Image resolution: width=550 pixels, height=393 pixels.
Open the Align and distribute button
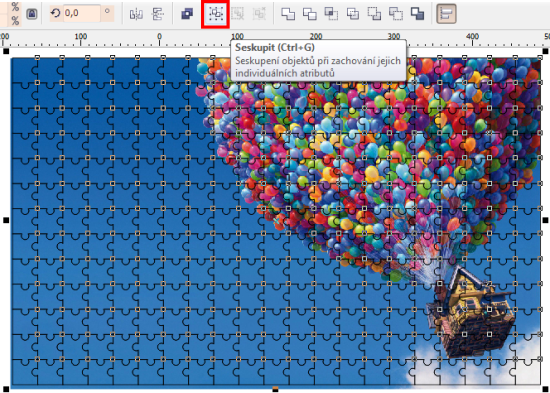click(446, 14)
